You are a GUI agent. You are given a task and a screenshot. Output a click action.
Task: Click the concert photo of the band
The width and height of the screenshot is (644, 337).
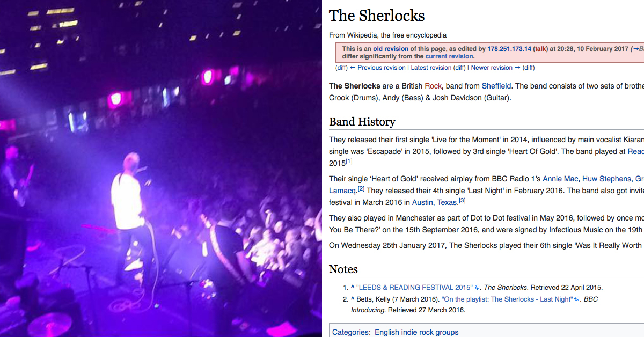click(x=161, y=169)
